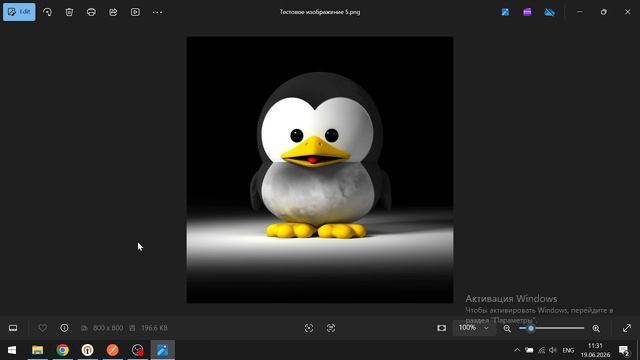Enter full screen with expand arrows icon

pyautogui.click(x=627, y=328)
